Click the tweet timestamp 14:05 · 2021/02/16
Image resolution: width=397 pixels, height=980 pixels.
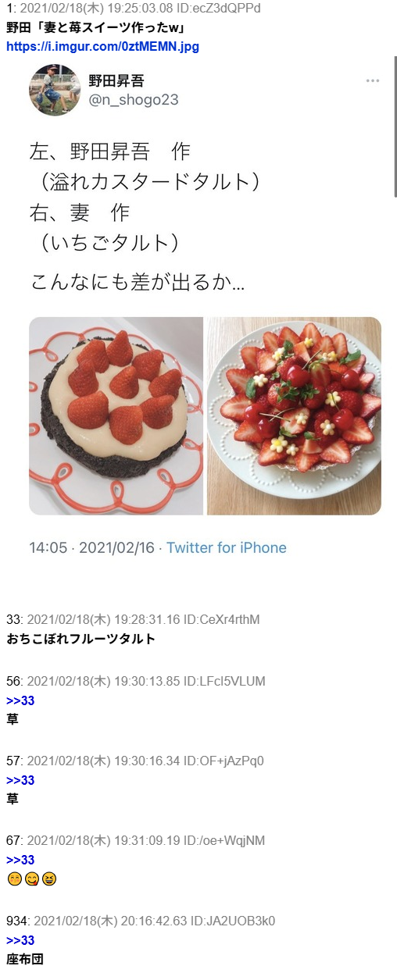coord(92,547)
